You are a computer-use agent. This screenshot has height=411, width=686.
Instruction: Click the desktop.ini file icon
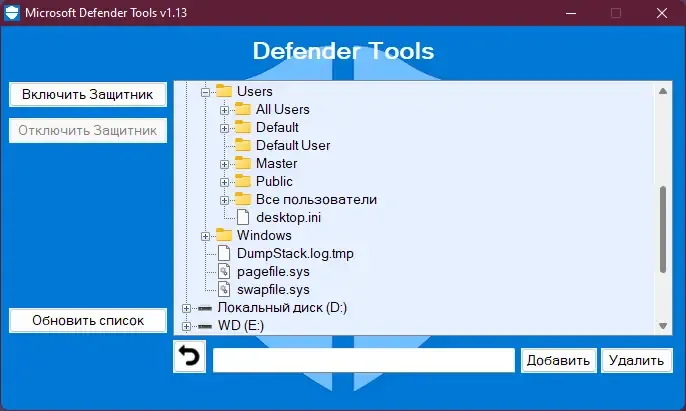(x=243, y=217)
